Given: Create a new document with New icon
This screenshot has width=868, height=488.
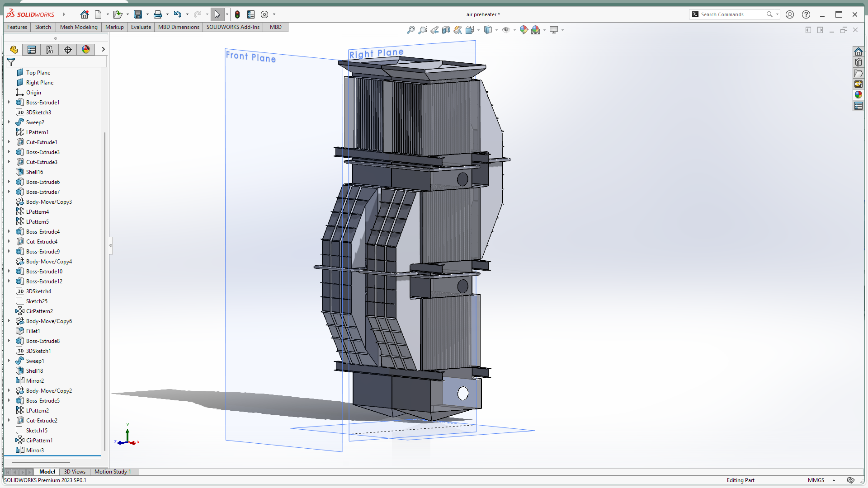Looking at the screenshot, I should 98,14.
